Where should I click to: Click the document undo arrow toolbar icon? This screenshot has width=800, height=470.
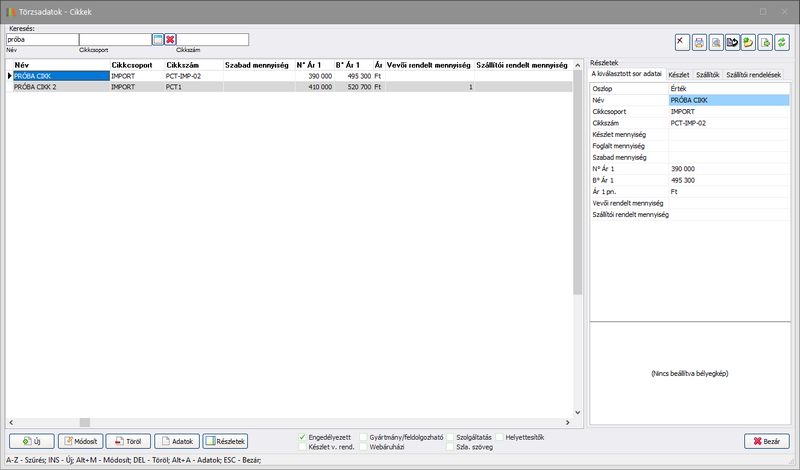click(732, 42)
